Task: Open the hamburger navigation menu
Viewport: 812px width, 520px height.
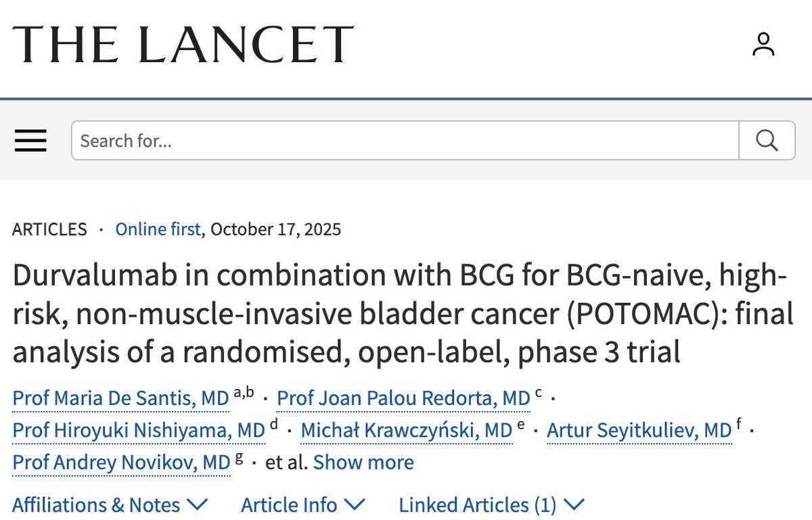Action: pos(30,141)
